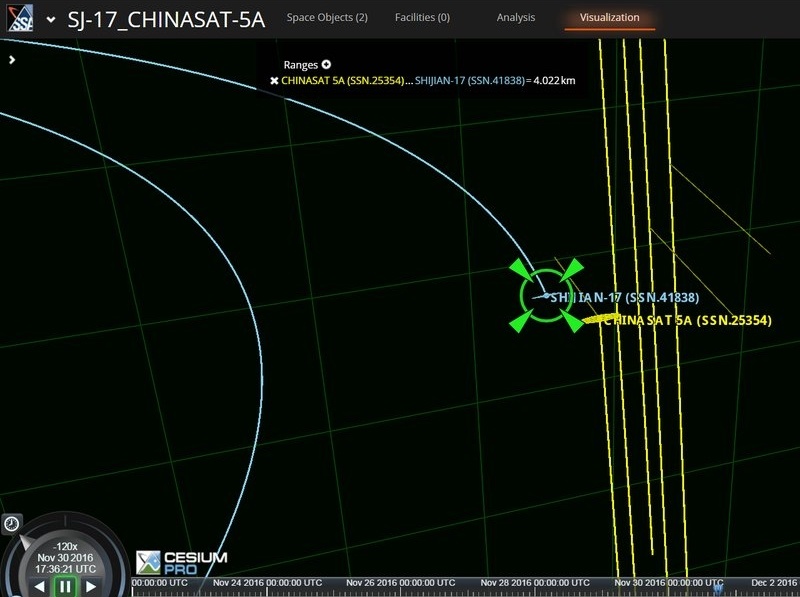Image resolution: width=800 pixels, height=597 pixels.
Task: Click CHINASAT 5A (SSN.25354) in Ranges
Action: [342, 81]
